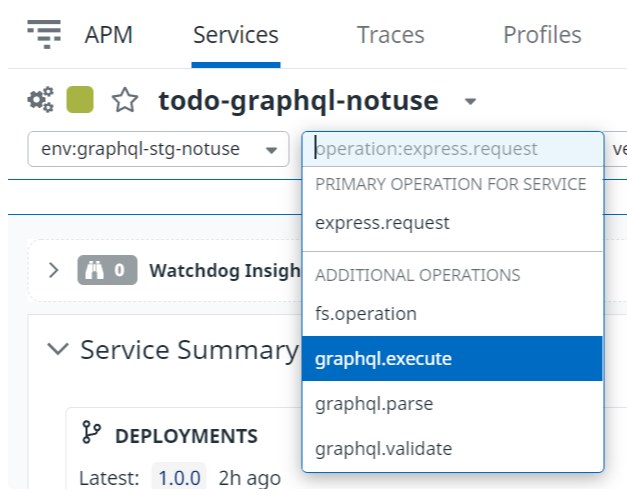Click the operation search input field
The height and width of the screenshot is (500, 627).
(x=453, y=149)
